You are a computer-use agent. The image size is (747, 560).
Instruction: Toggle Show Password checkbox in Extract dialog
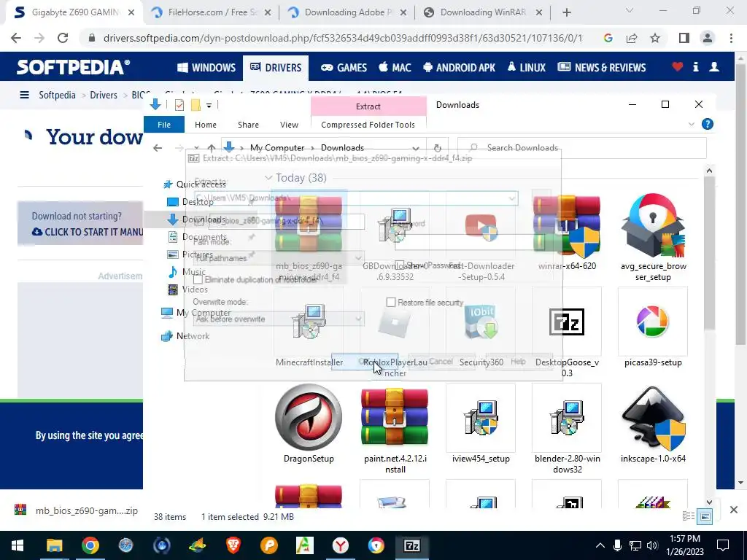coord(400,265)
